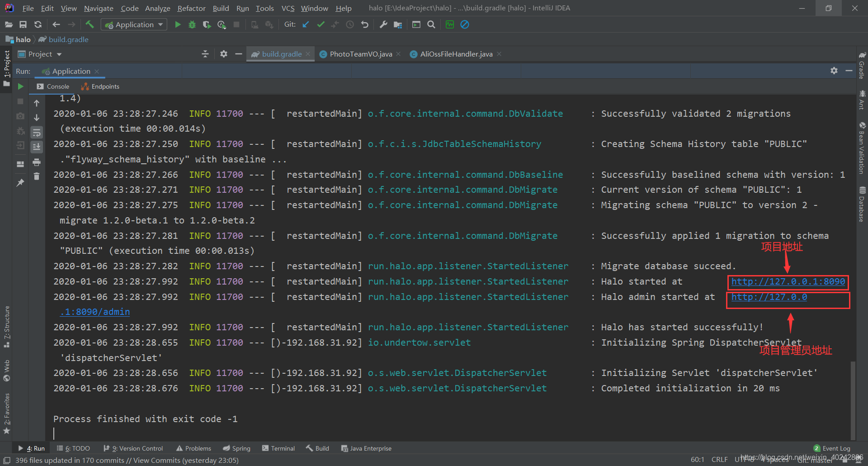
Task: Toggle the Database side panel
Action: (862, 204)
